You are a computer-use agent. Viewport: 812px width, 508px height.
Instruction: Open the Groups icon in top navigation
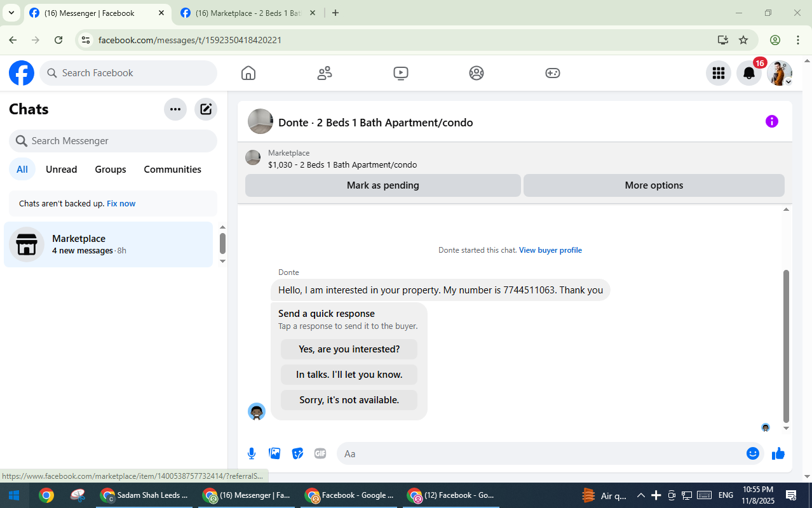(x=477, y=73)
